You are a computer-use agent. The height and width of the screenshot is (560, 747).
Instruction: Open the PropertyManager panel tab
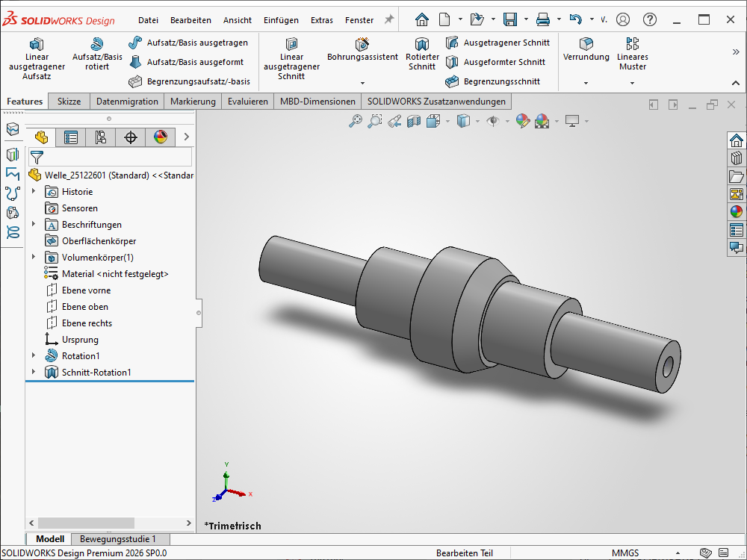pos(71,137)
